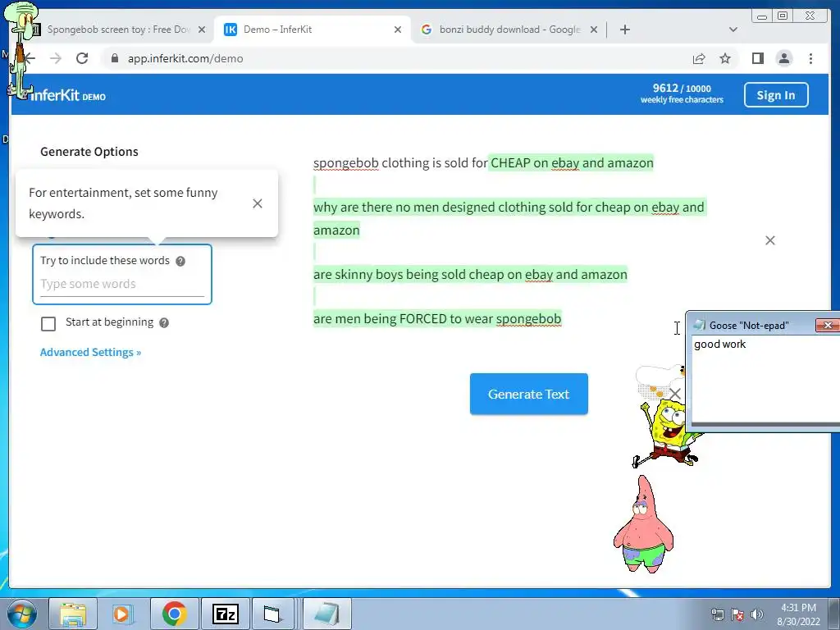Image resolution: width=840 pixels, height=630 pixels.
Task: Dismiss the funny keywords tooltip
Action: click(x=257, y=203)
